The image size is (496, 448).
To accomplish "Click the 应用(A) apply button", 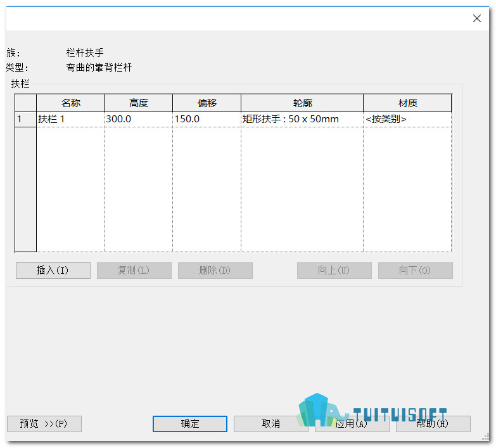I will click(x=352, y=424).
